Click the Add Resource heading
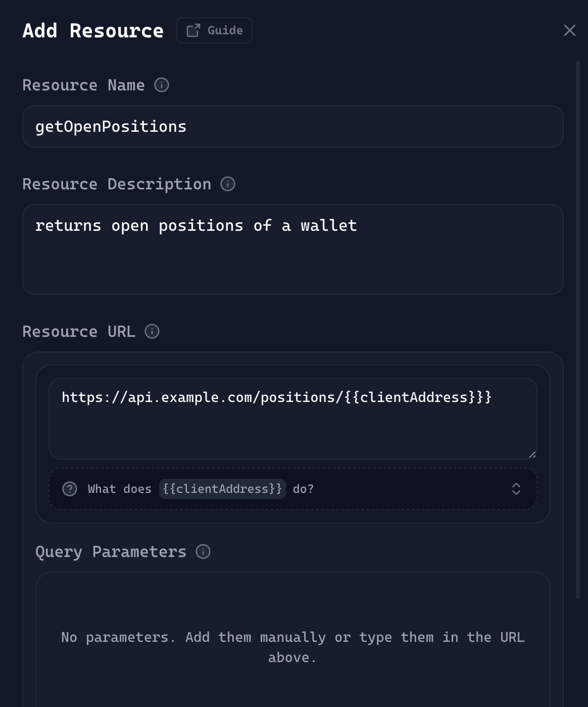588x707 pixels. coord(93,30)
